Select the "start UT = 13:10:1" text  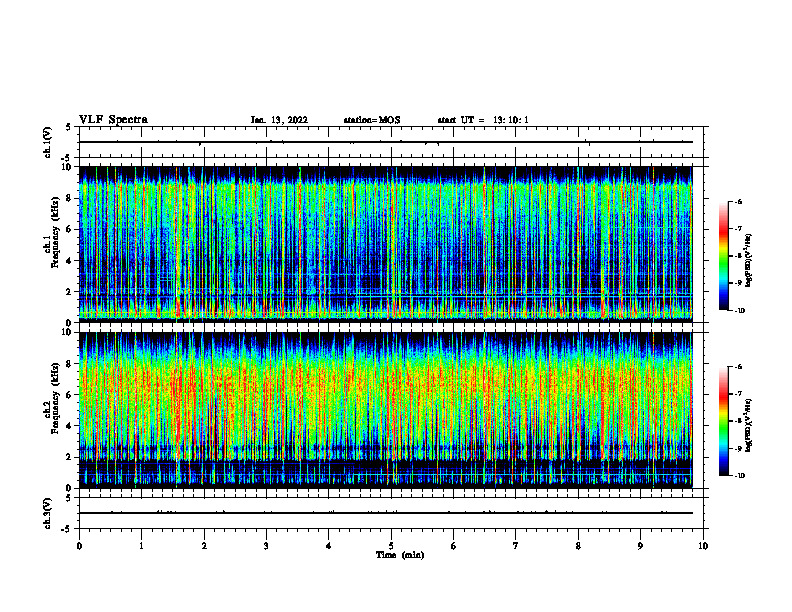[483, 120]
